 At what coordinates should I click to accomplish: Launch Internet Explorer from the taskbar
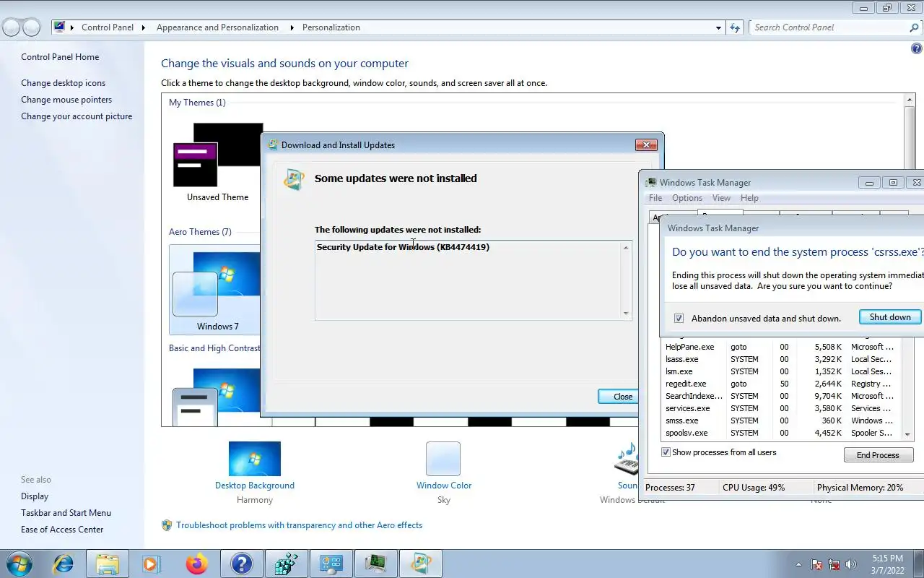coord(63,563)
